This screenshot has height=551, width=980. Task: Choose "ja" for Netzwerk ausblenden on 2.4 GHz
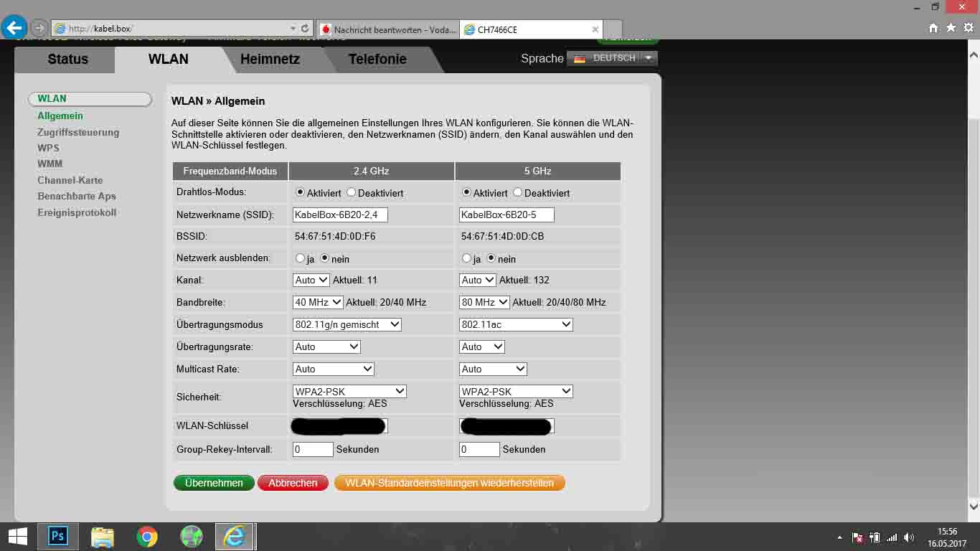[299, 259]
